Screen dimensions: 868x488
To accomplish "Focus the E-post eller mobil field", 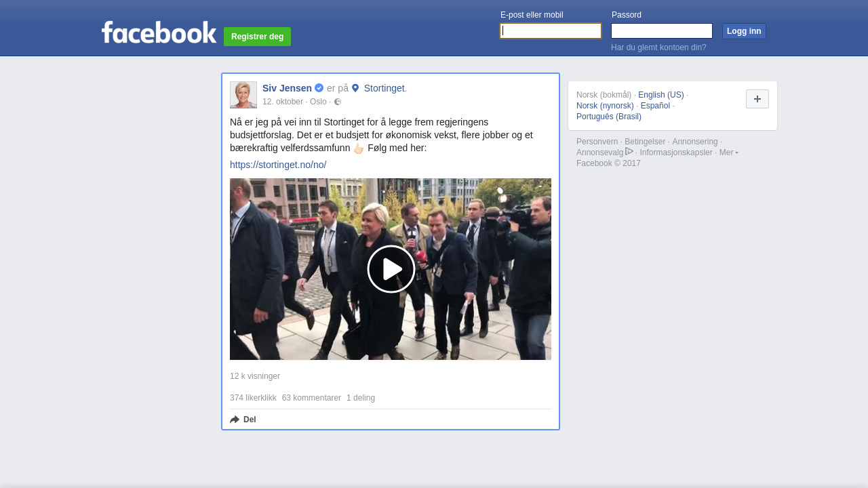I will (x=551, y=31).
